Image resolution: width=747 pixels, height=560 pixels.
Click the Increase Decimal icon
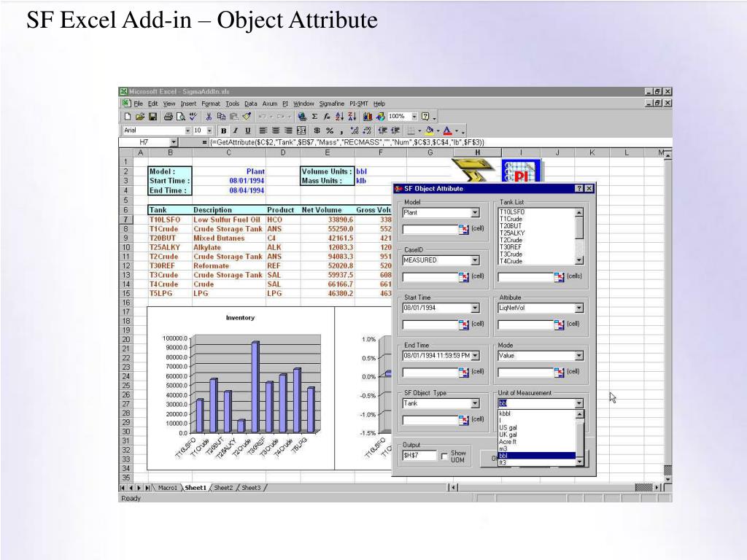click(x=354, y=131)
